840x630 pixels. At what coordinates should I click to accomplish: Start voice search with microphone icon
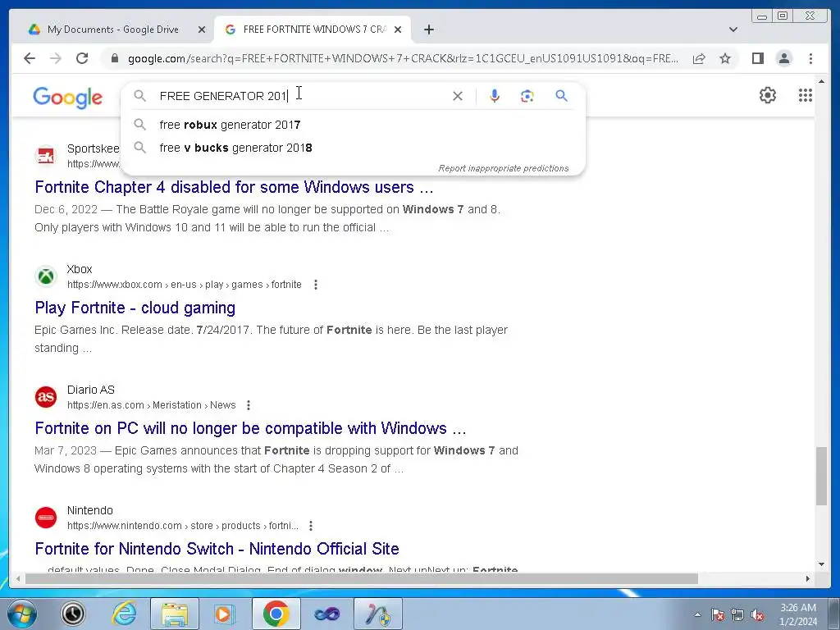click(x=495, y=96)
